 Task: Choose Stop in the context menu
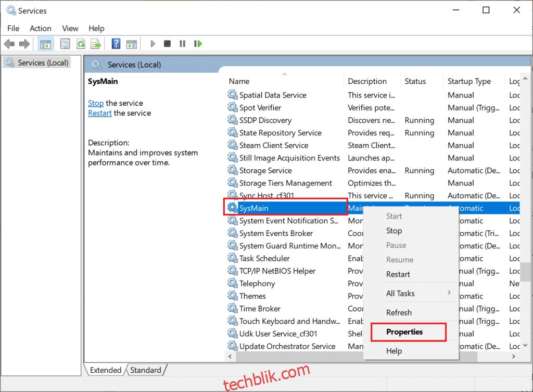[x=411, y=231]
